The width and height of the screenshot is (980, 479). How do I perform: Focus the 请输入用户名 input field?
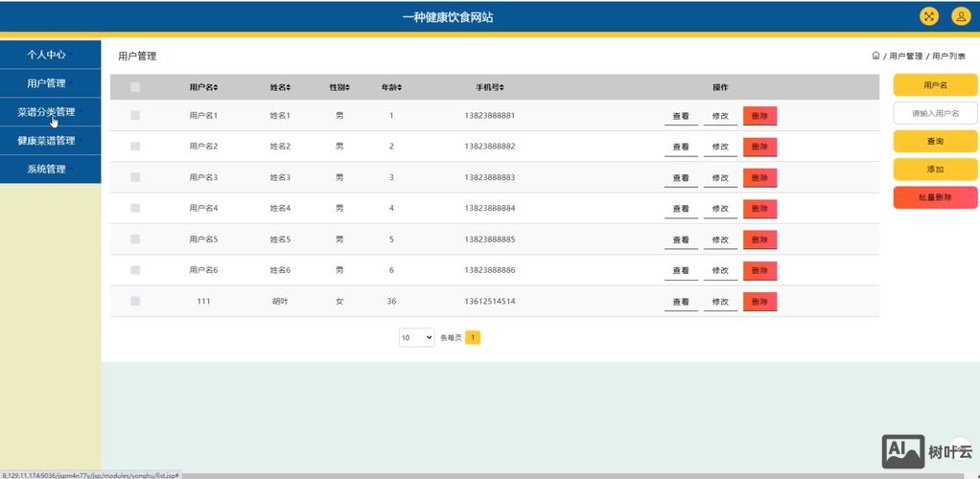click(x=935, y=114)
